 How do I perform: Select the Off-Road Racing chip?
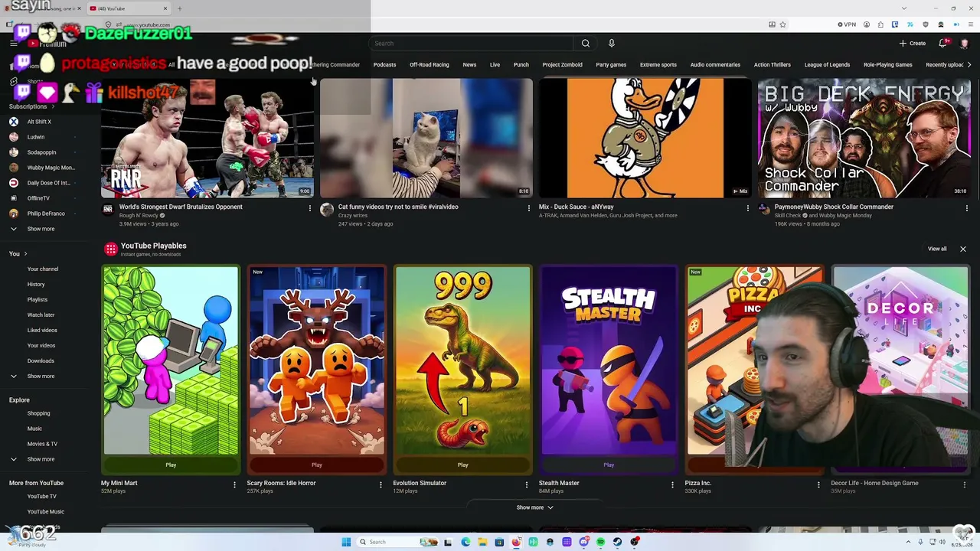(429, 65)
